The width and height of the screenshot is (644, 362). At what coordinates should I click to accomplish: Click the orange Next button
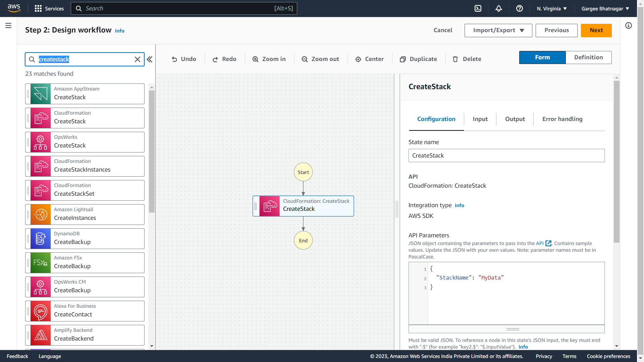point(596,30)
